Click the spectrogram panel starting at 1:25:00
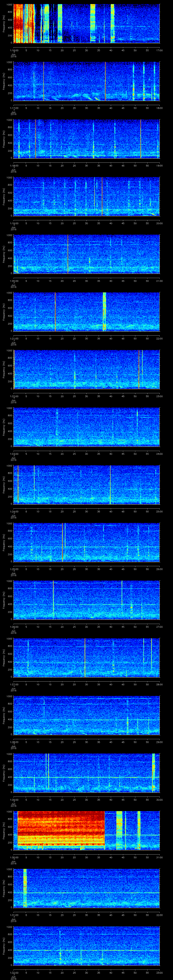The height and width of the screenshot is (980, 173). tap(86, 543)
